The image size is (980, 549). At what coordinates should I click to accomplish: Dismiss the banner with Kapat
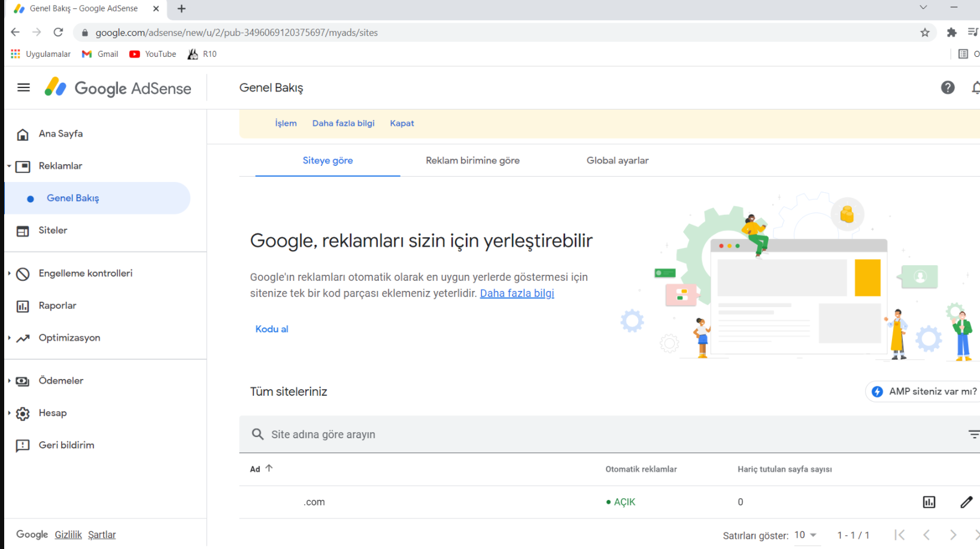pyautogui.click(x=402, y=123)
